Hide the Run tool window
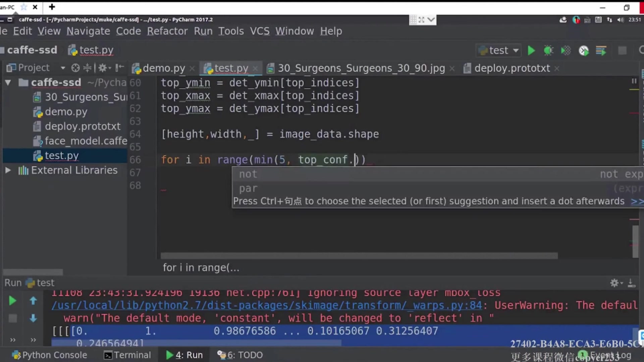The height and width of the screenshot is (362, 644). (x=632, y=283)
